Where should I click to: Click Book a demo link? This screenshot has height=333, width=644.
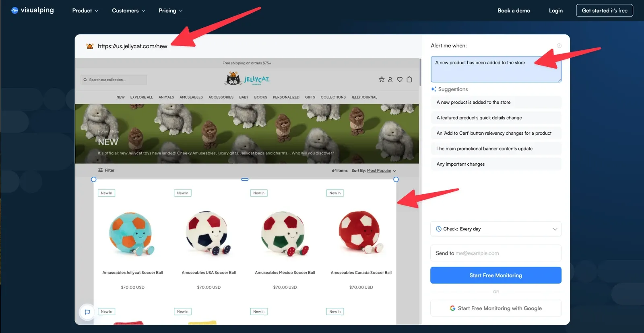point(514,10)
